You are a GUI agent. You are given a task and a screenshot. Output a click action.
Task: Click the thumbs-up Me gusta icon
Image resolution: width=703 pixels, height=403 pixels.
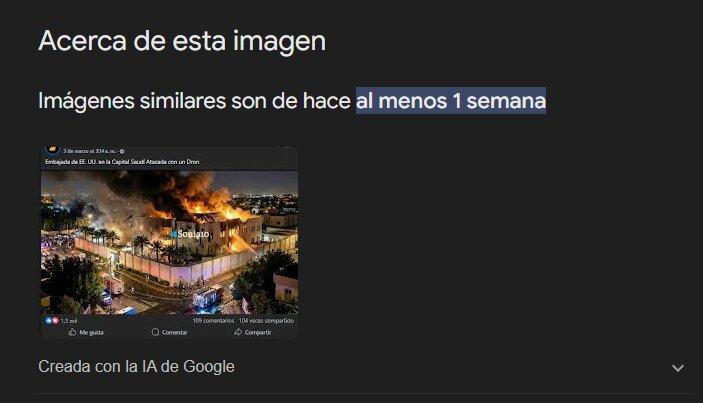tap(73, 332)
